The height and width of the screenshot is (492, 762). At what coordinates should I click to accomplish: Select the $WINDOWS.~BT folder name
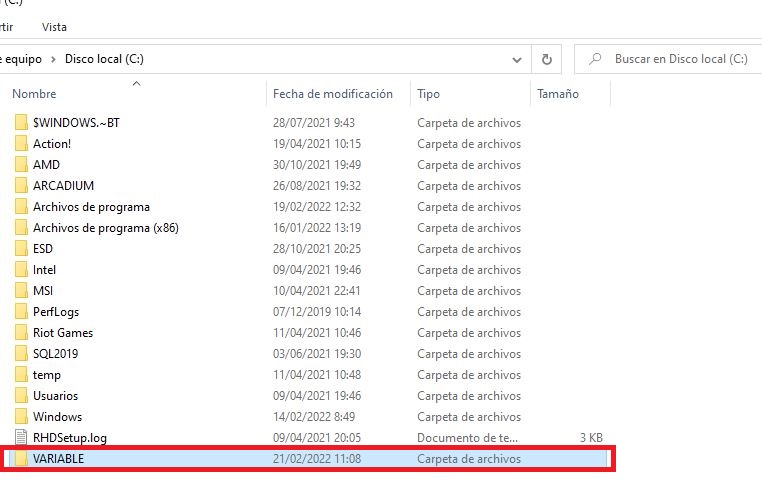coord(76,123)
